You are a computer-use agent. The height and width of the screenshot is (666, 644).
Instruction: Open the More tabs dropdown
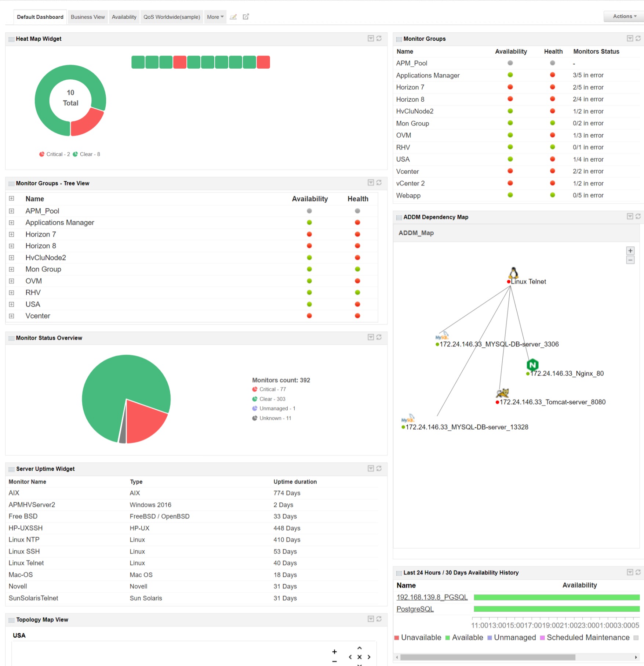[x=215, y=17]
